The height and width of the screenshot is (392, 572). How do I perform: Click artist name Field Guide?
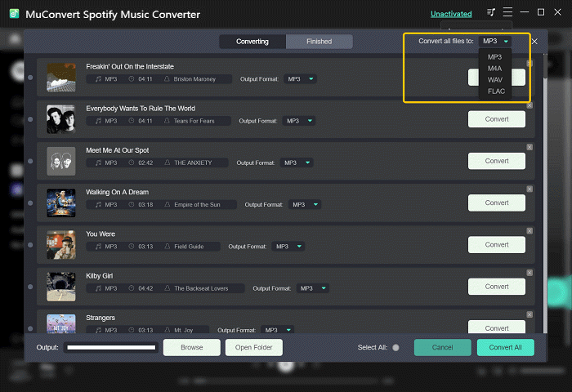click(x=189, y=247)
